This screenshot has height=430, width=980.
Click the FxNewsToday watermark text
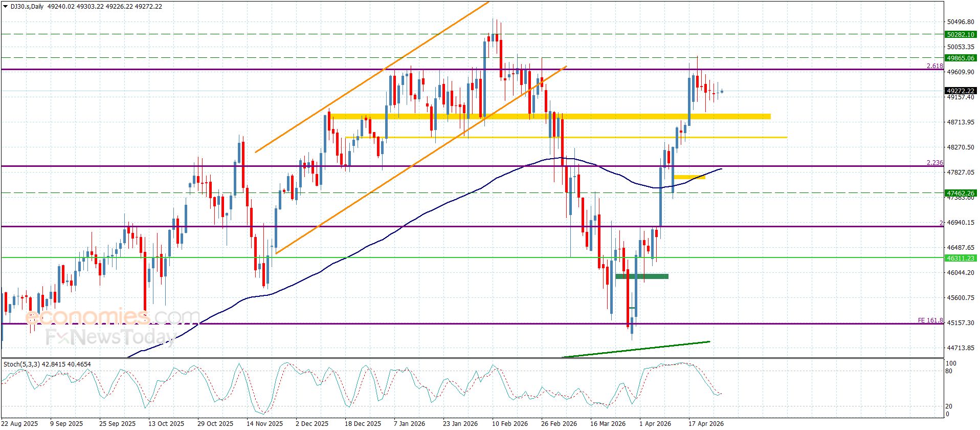[110, 337]
